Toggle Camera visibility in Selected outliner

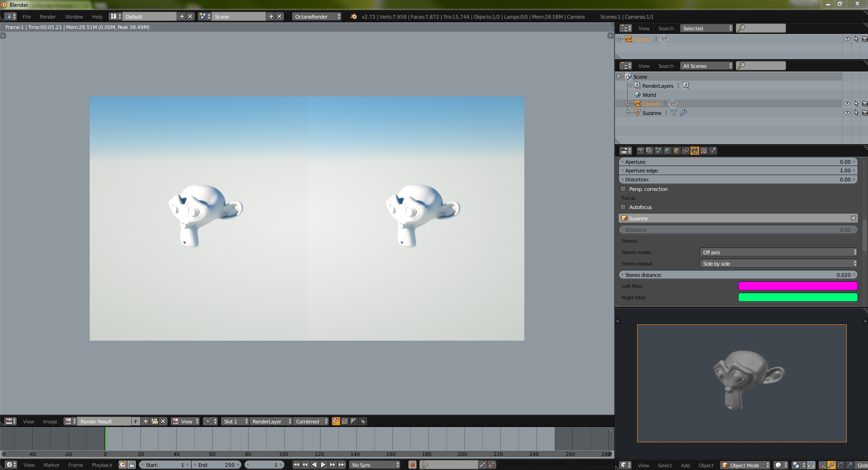(x=847, y=39)
